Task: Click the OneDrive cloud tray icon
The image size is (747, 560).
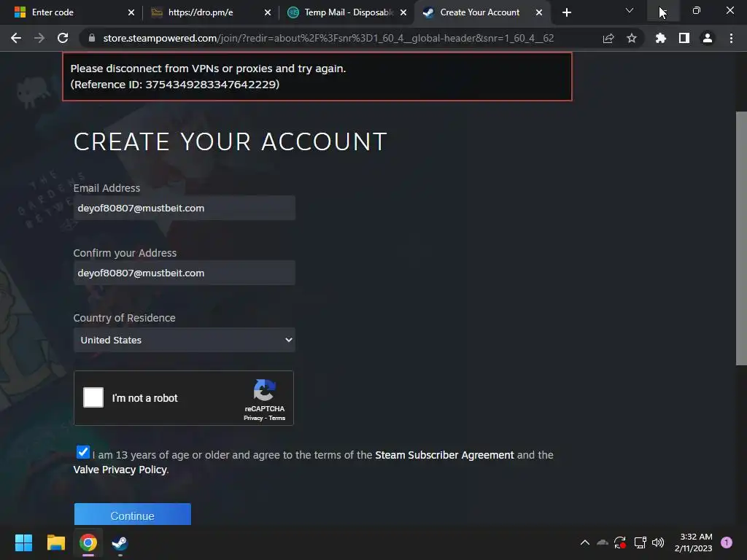Action: [603, 542]
